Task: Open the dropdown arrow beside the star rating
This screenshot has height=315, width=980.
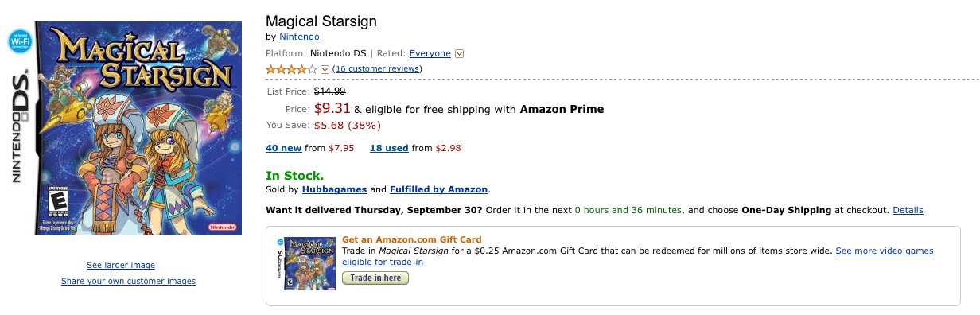Action: click(325, 69)
